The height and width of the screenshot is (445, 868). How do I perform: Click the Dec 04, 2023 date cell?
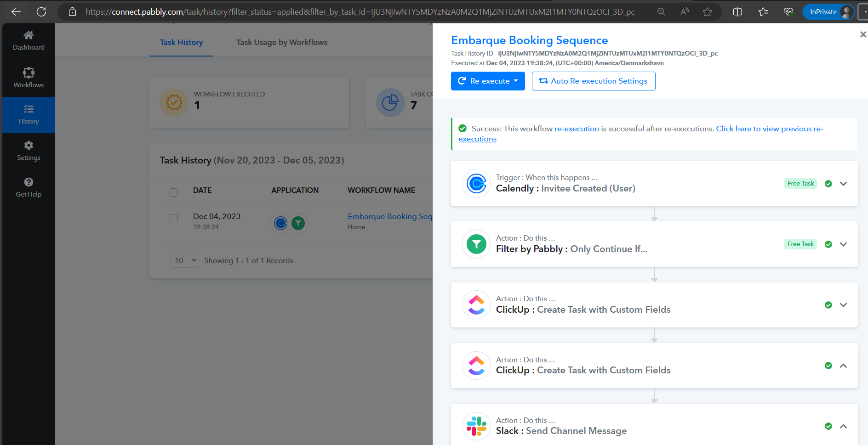click(x=217, y=216)
